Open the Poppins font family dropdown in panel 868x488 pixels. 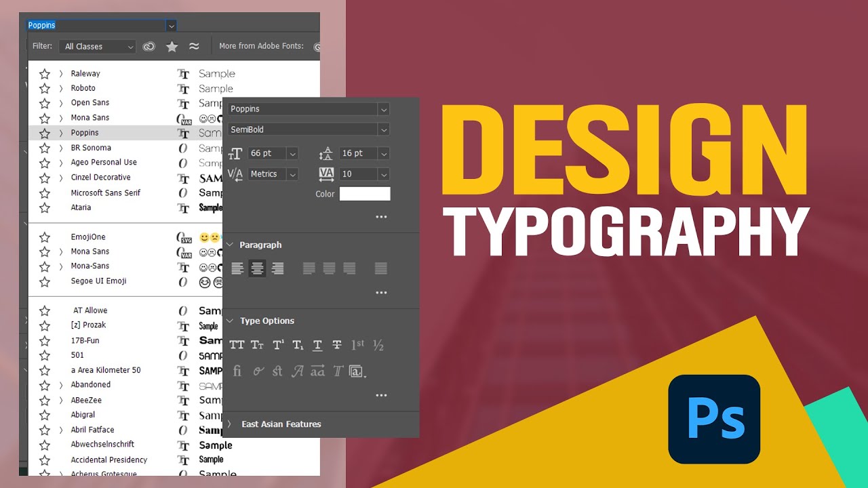click(x=384, y=109)
